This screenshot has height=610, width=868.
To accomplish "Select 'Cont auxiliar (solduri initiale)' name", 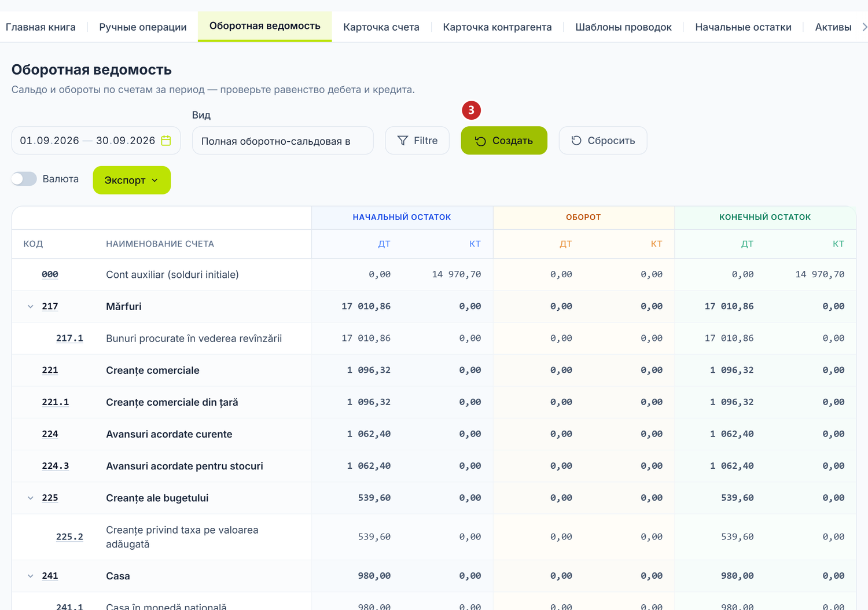I will [x=172, y=274].
